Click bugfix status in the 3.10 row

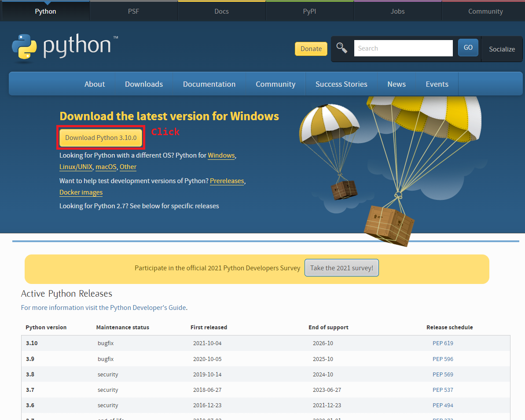tap(106, 343)
